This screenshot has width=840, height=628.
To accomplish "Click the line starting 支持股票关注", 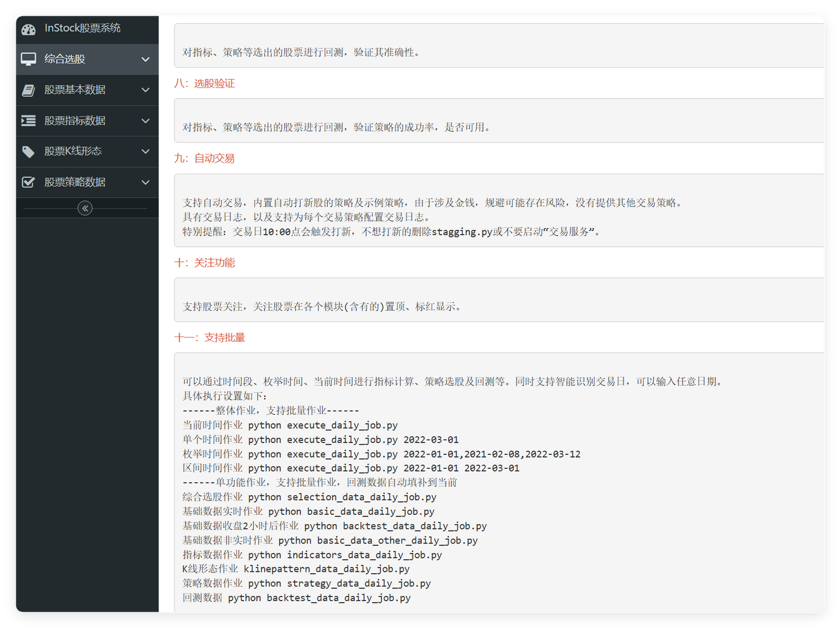I will point(322,307).
